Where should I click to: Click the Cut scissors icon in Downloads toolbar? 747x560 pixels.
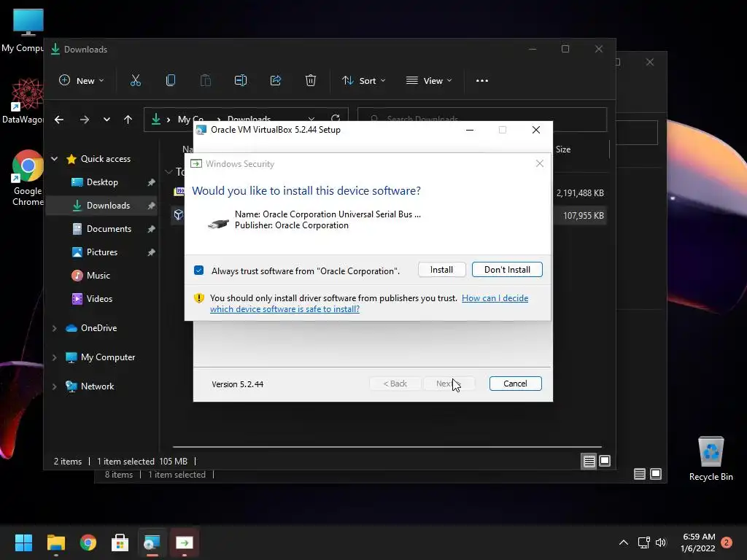pyautogui.click(x=136, y=80)
